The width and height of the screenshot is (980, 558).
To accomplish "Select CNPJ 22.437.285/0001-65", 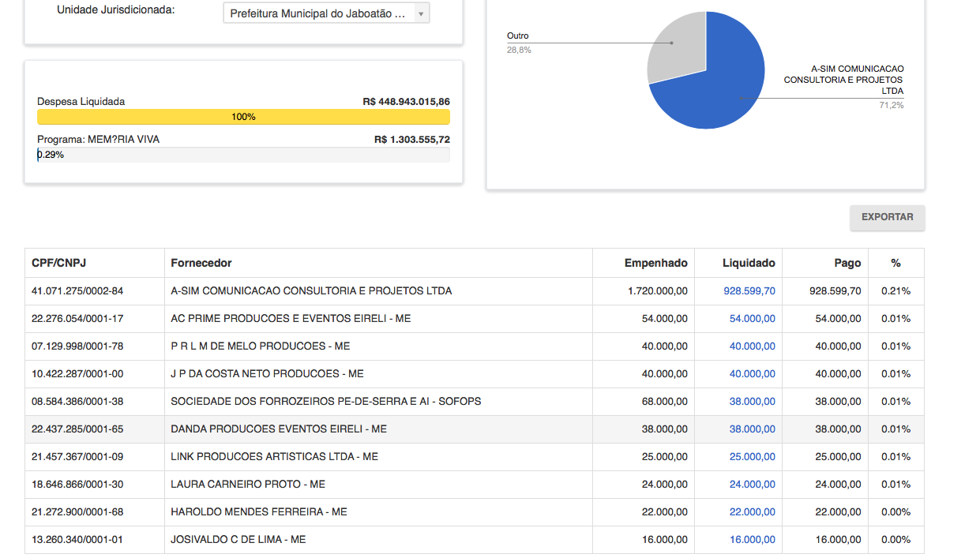I will [77, 429].
